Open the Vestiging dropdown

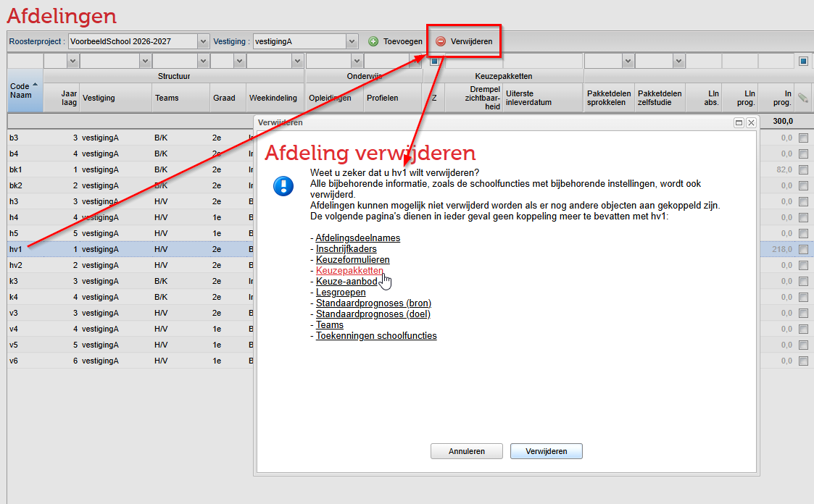(352, 42)
